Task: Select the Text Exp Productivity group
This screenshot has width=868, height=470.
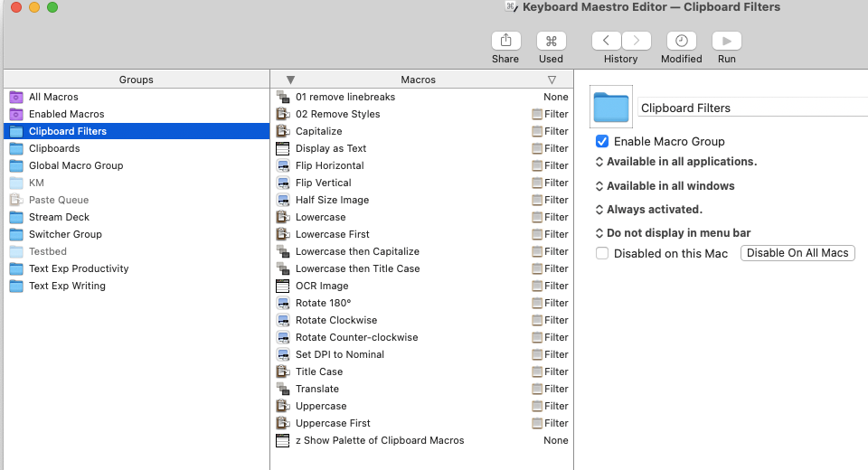Action: click(137, 268)
